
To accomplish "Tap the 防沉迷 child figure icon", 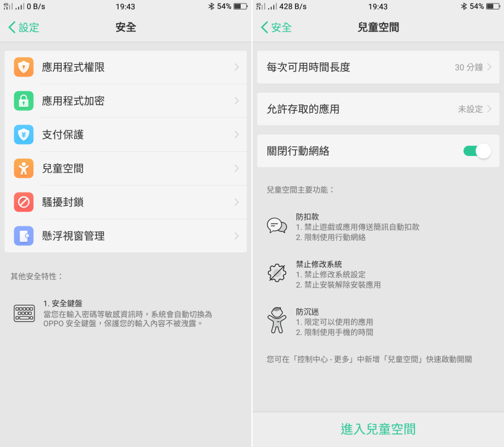I will pyautogui.click(x=277, y=320).
